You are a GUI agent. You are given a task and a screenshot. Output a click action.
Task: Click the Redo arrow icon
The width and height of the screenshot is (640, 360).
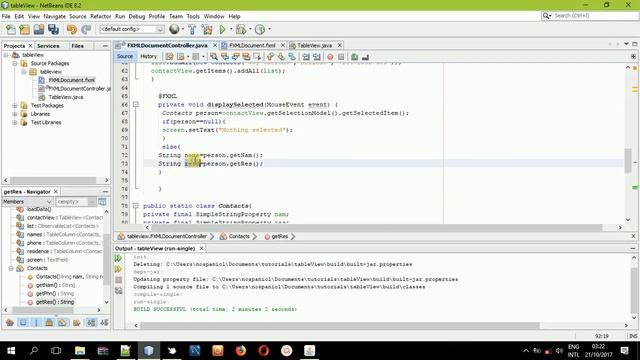coord(86,29)
